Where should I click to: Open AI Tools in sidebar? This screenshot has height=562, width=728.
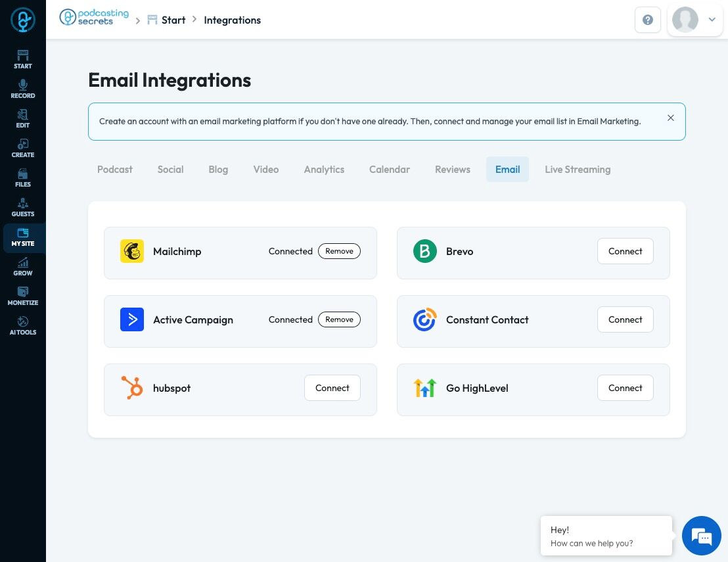tap(23, 327)
